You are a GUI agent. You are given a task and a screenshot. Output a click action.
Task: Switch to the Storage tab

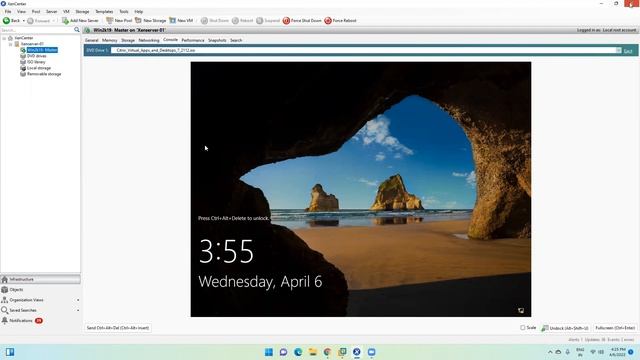pos(128,40)
